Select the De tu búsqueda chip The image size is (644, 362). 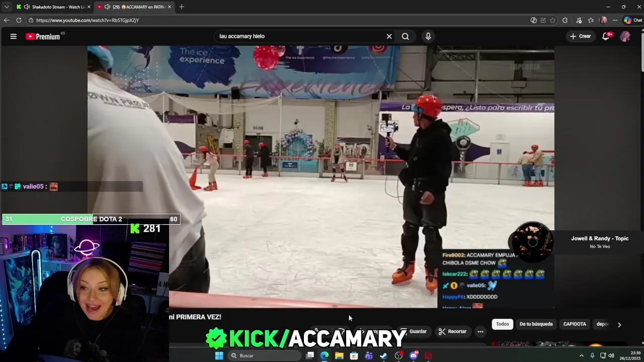(x=536, y=324)
